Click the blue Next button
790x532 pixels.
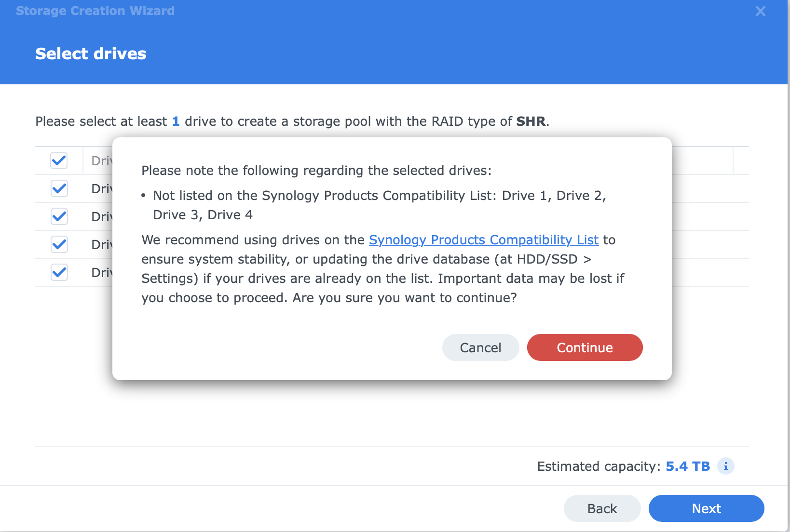click(706, 508)
